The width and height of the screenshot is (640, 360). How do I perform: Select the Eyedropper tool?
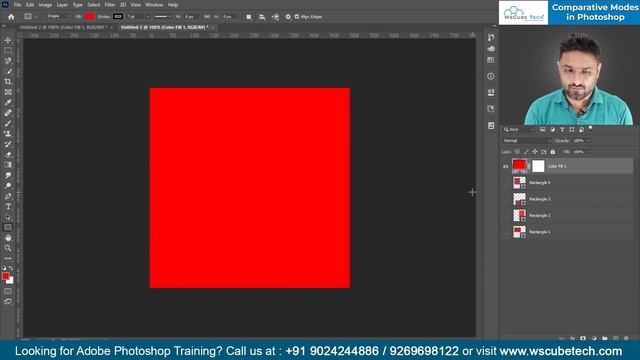(x=8, y=102)
